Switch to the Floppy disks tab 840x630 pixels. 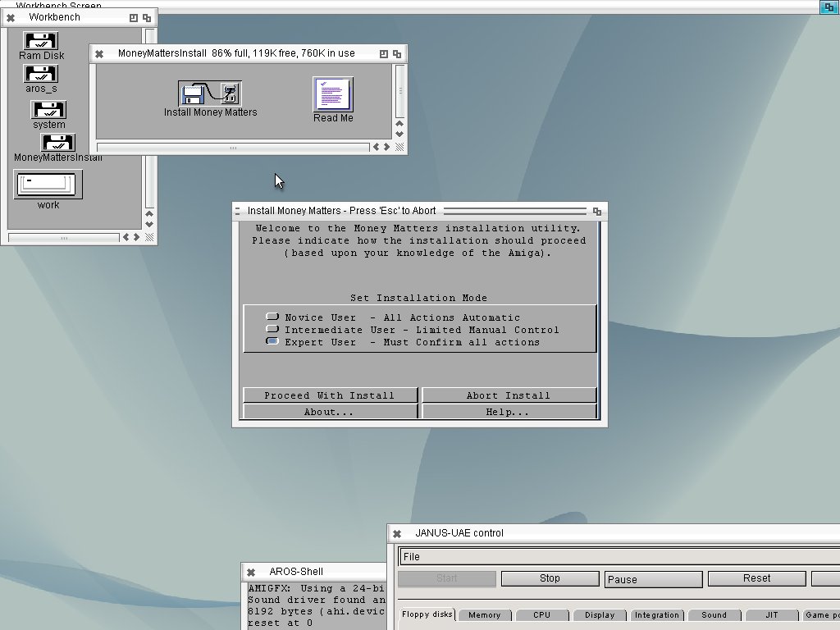coord(427,614)
